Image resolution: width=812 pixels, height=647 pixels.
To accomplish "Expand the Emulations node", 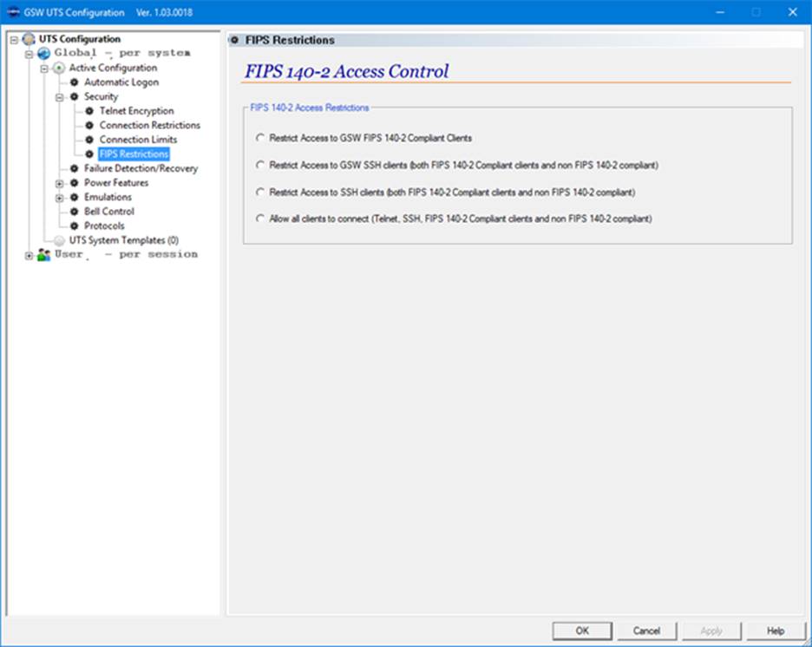I will coord(60,198).
